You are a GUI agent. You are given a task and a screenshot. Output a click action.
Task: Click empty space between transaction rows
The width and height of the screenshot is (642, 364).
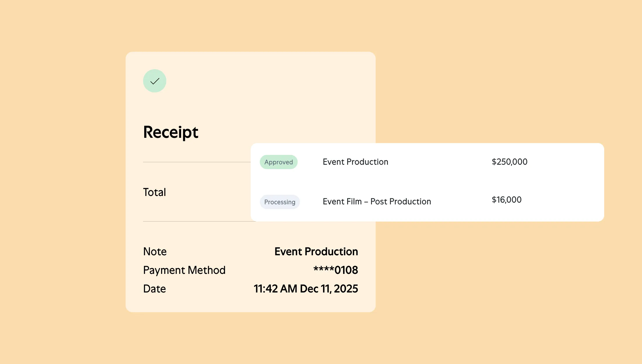(x=407, y=182)
